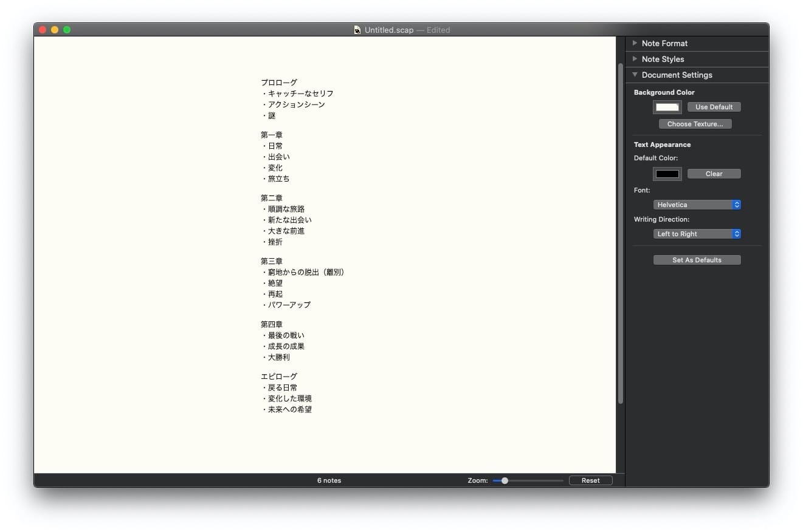Collapse the Document Settings panel
The image size is (803, 532).
pos(635,75)
